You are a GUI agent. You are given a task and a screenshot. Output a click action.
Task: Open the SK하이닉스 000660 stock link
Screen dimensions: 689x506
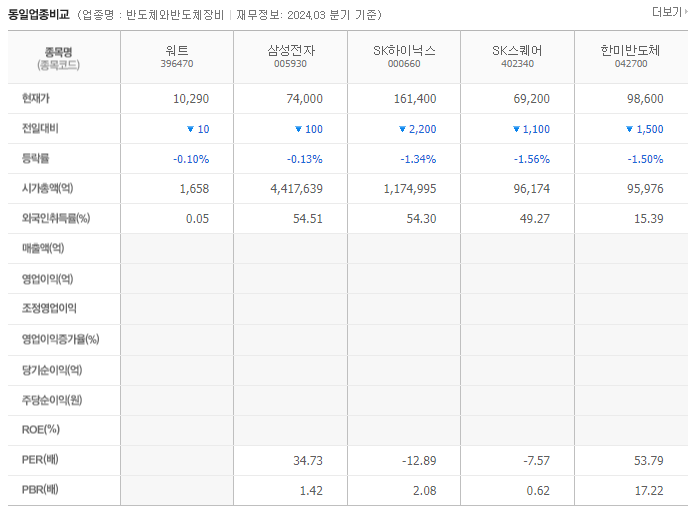[404, 56]
